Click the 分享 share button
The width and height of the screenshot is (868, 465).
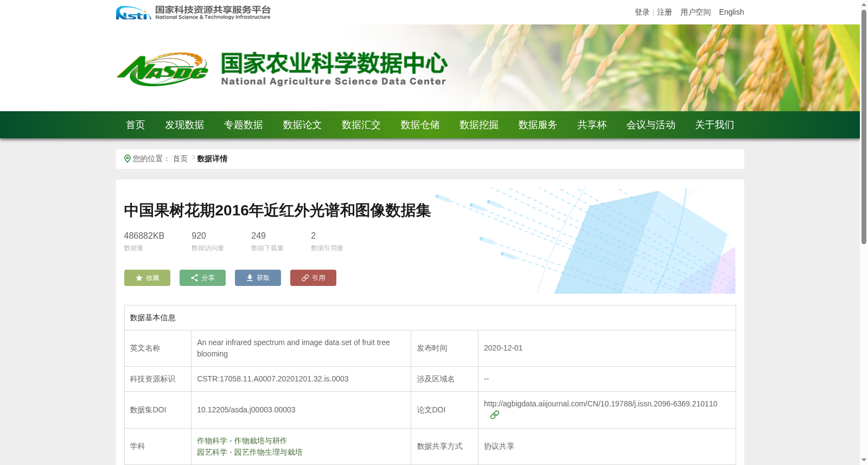[202, 278]
